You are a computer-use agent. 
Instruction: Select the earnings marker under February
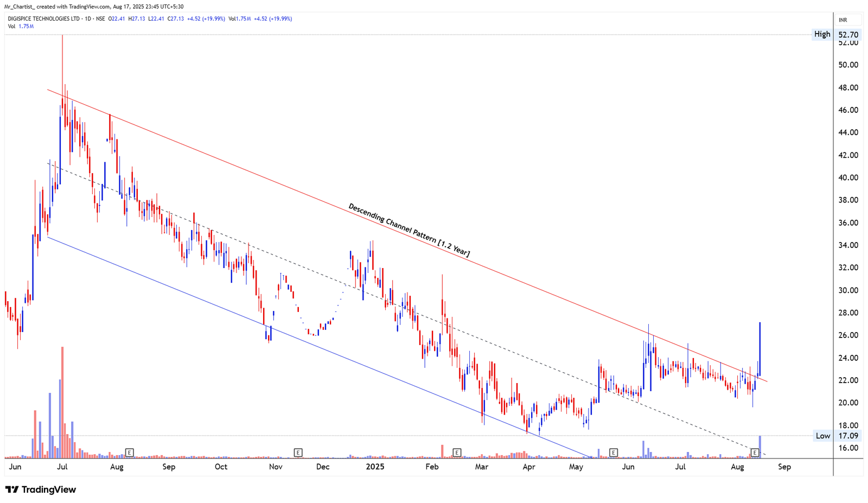pyautogui.click(x=457, y=452)
